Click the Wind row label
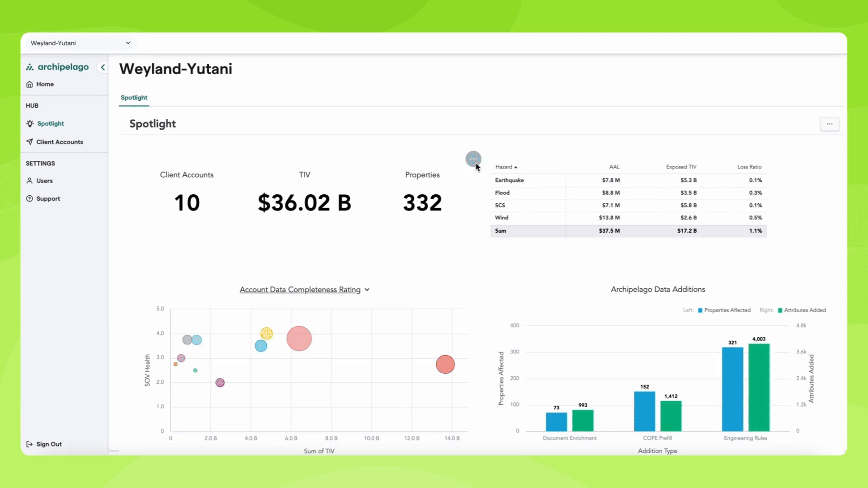Screen dimensions: 868x488 501,218
